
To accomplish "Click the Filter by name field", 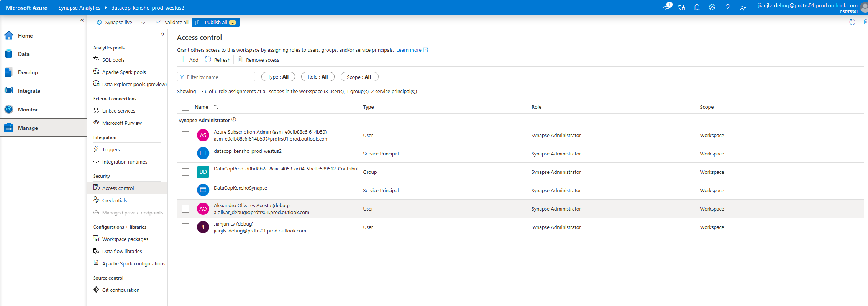I will pyautogui.click(x=216, y=77).
